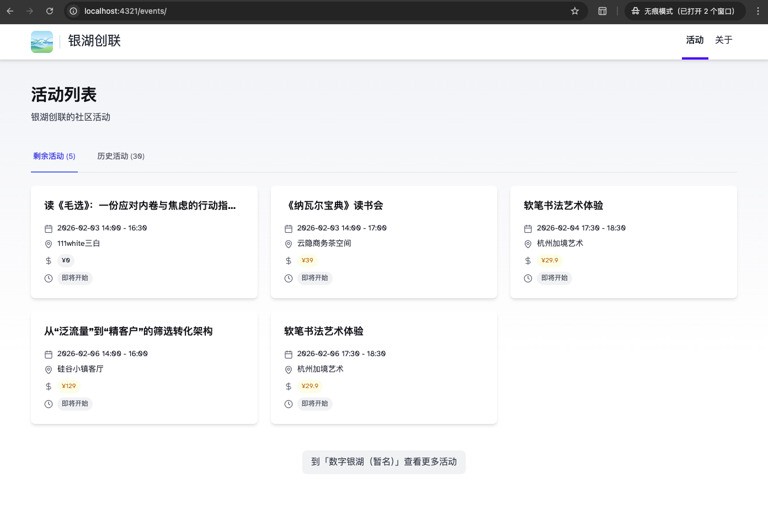Viewport: 768px width, 532px height.
Task: Click the address bar URL field
Action: click(x=320, y=11)
